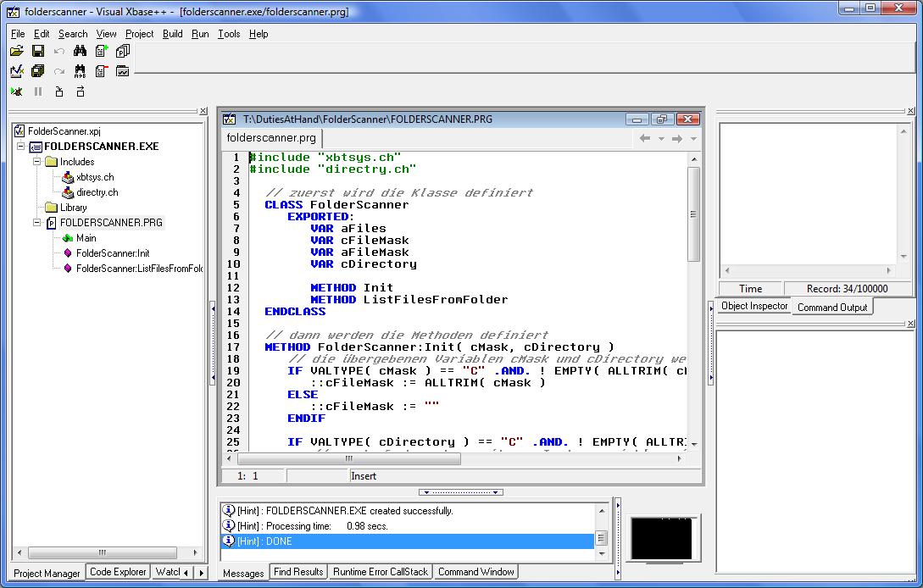Open Replace with the A→B binoculars icon
Screen dimensions: 923x588
[80, 71]
